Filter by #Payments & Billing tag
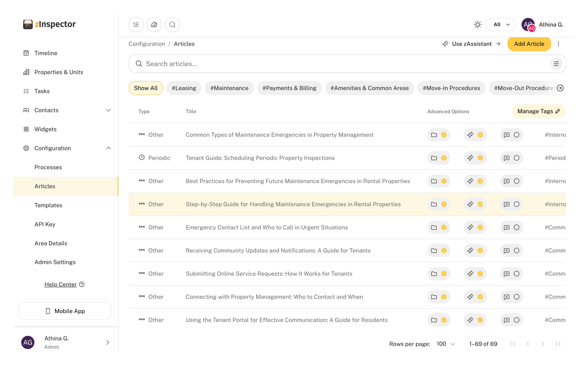Screen dimensions: 588x367 pos(290,88)
